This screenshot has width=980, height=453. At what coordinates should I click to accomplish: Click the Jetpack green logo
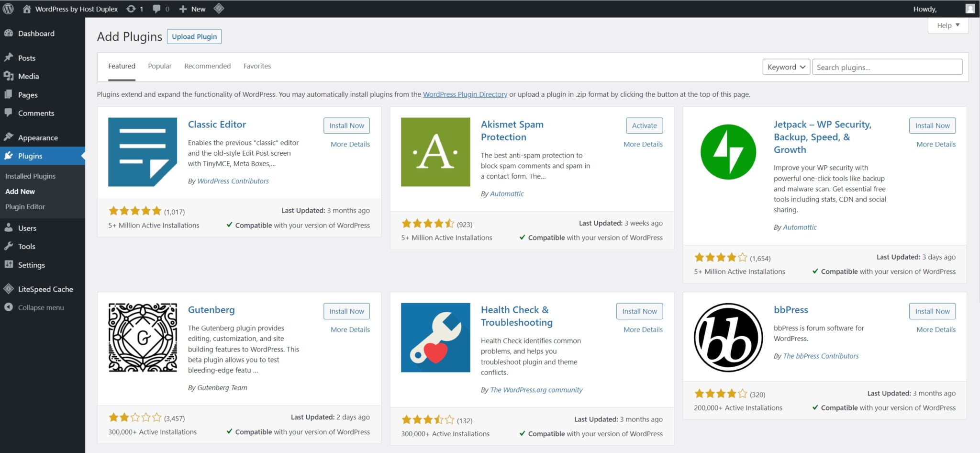pyautogui.click(x=728, y=152)
